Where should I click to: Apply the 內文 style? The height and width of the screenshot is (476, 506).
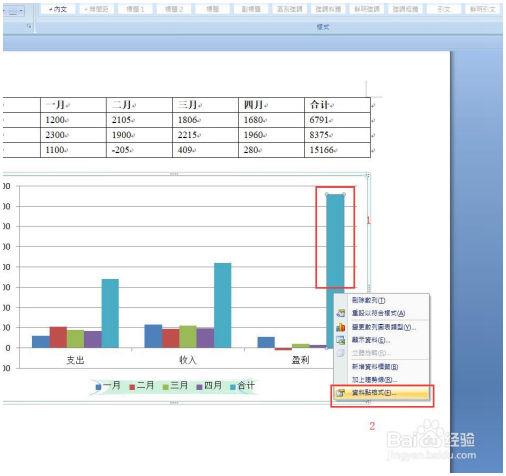[x=58, y=9]
